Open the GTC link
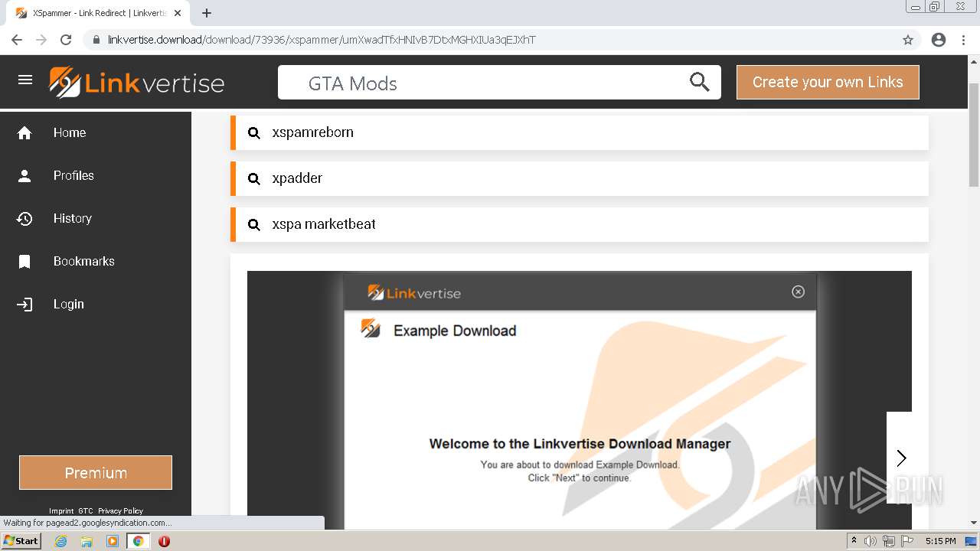Viewport: 980px width, 551px height. pos(86,511)
